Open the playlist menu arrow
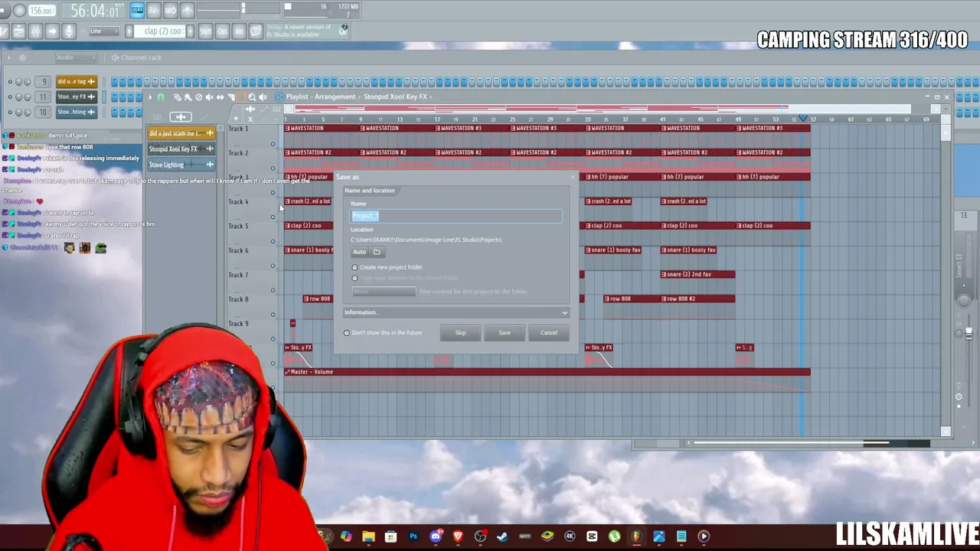 click(x=150, y=97)
